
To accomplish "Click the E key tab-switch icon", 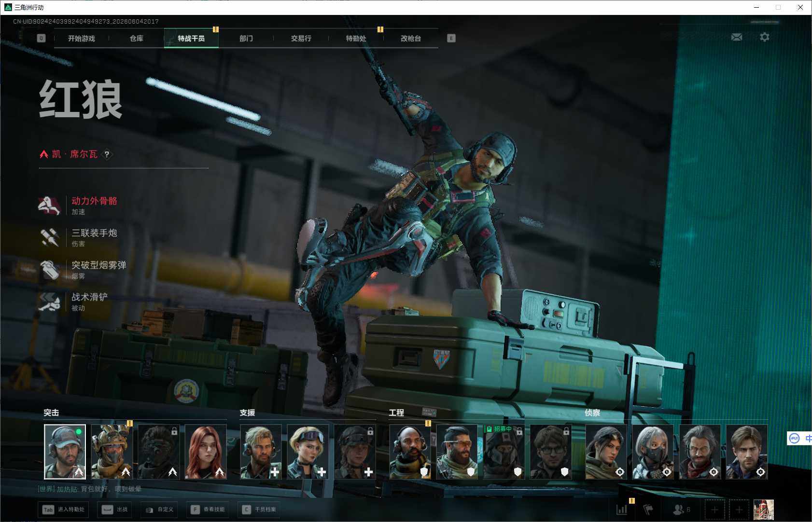I will point(451,38).
